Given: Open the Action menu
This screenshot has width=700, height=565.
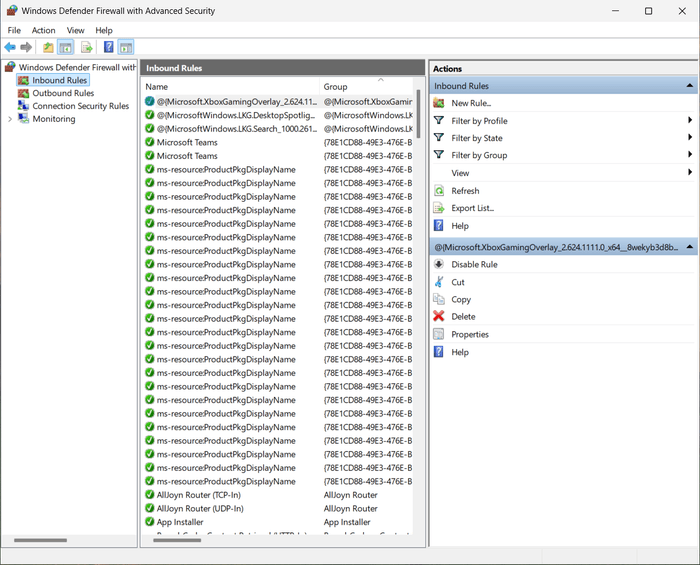Looking at the screenshot, I should [x=43, y=30].
